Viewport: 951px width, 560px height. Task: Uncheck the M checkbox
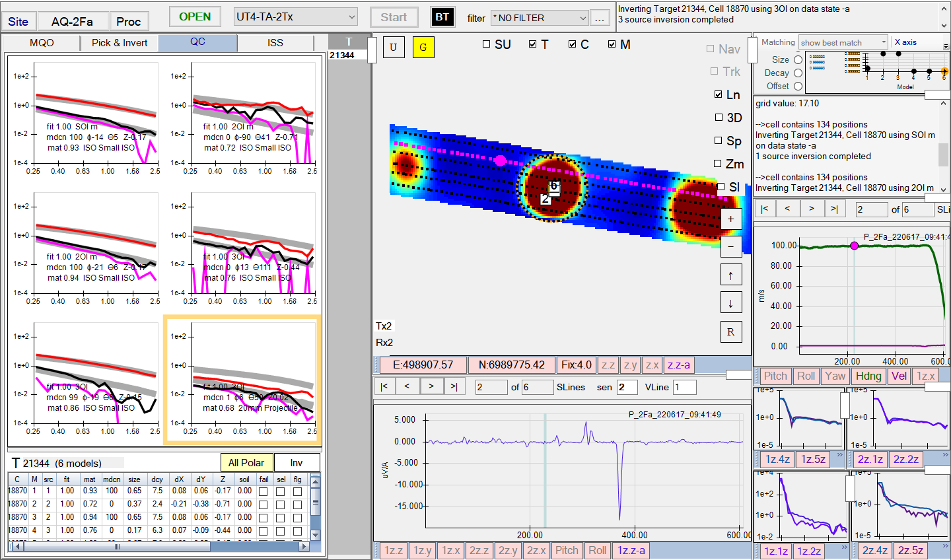[x=612, y=44]
